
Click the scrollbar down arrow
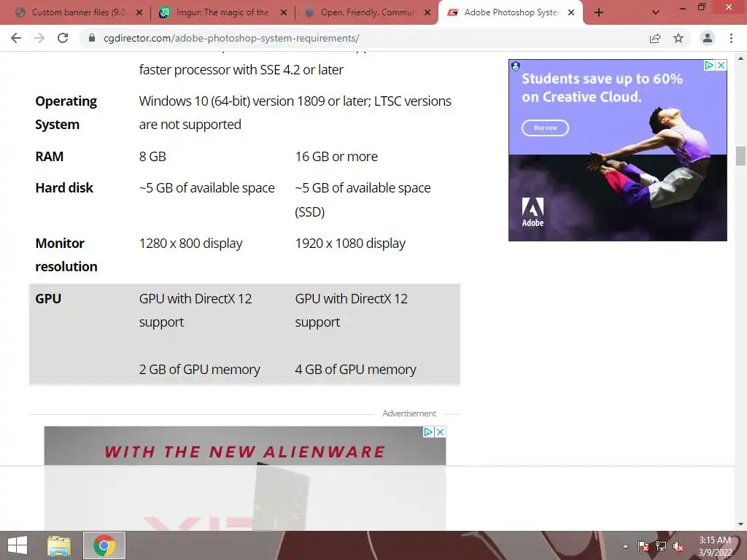tap(740, 524)
